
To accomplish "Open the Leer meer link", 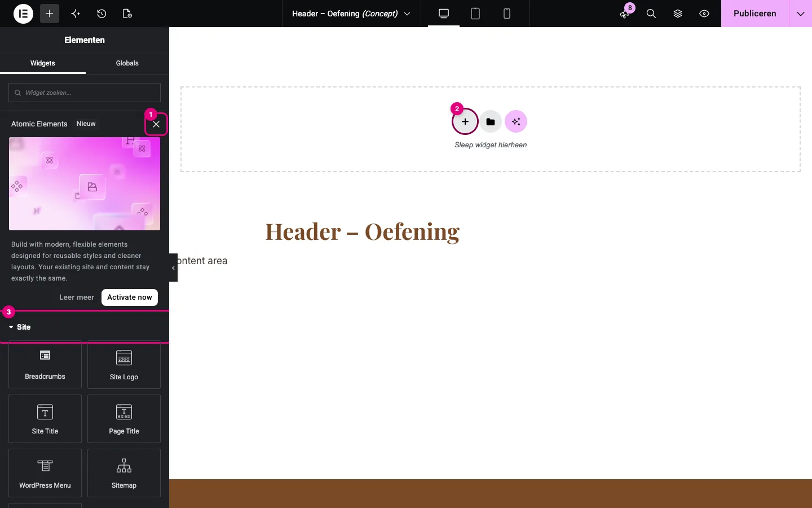I will click(x=77, y=297).
